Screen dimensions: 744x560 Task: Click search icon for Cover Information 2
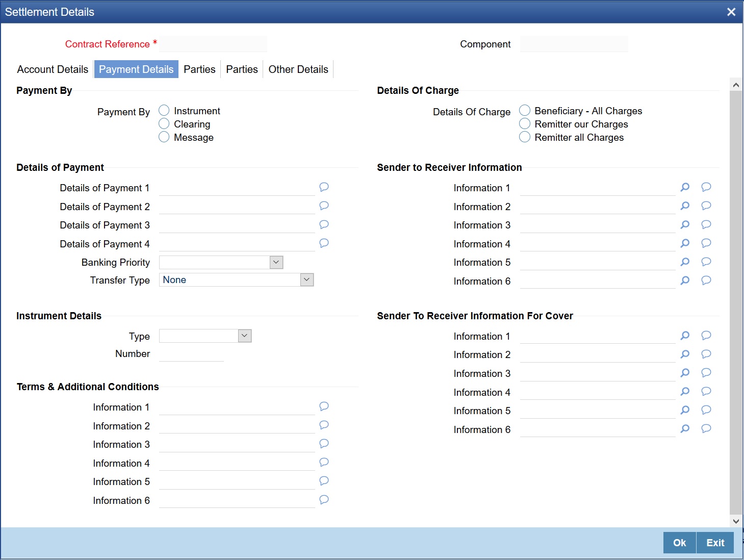pyautogui.click(x=685, y=354)
